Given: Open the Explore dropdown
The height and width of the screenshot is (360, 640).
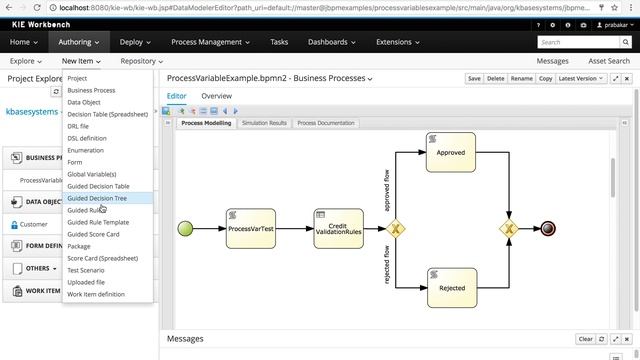Looking at the screenshot, I should (26, 61).
